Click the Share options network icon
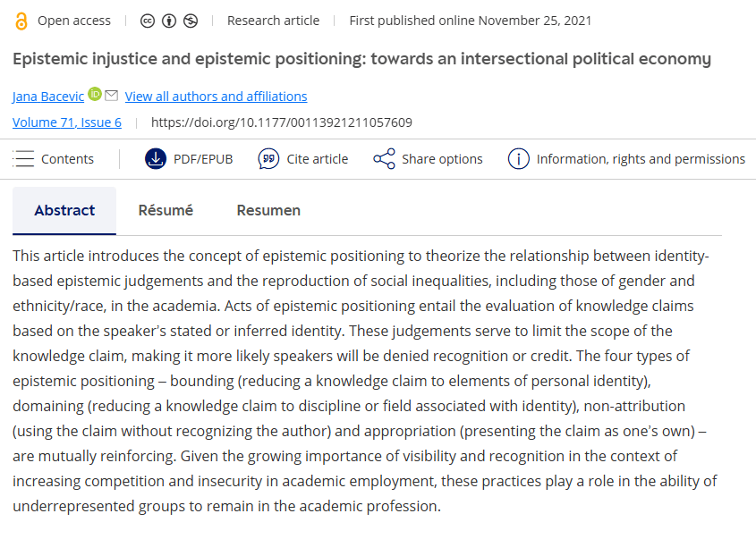This screenshot has height=539, width=756. point(384,159)
